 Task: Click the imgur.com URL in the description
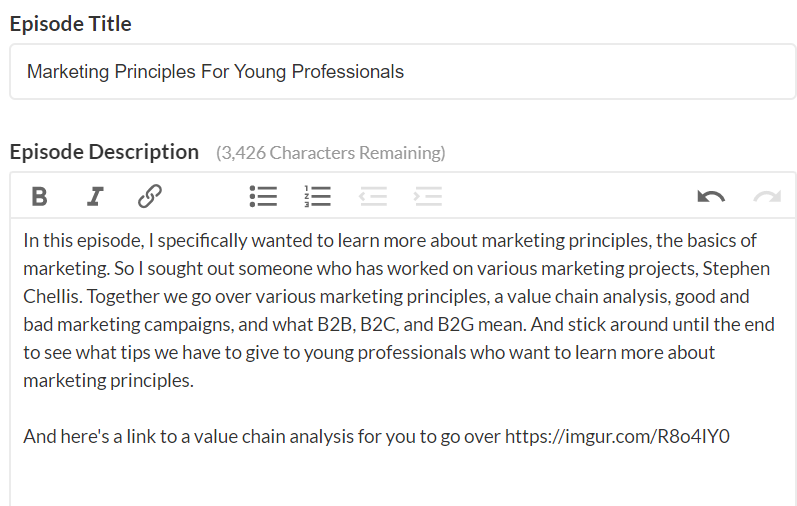[617, 436]
